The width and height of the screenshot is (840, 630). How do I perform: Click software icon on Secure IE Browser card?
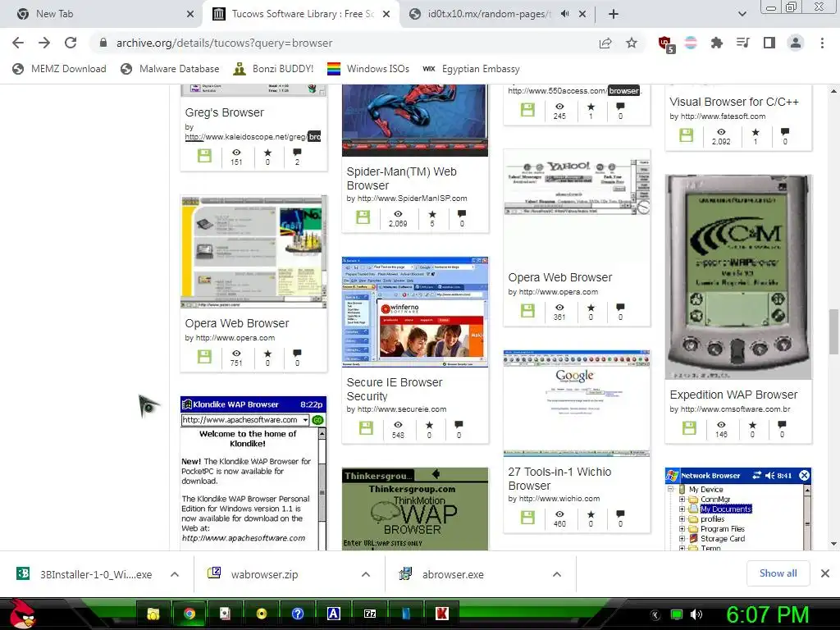366,428
